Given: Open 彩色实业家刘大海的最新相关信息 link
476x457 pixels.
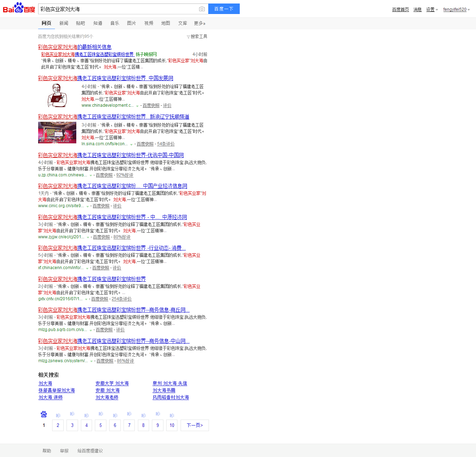Looking at the screenshot, I should pyautogui.click(x=75, y=47).
